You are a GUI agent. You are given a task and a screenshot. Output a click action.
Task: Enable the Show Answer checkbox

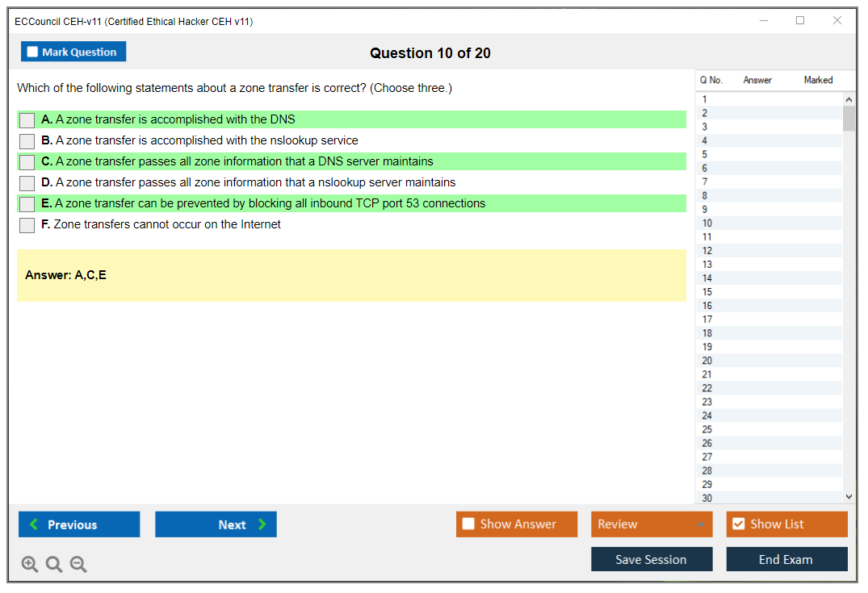pyautogui.click(x=468, y=524)
